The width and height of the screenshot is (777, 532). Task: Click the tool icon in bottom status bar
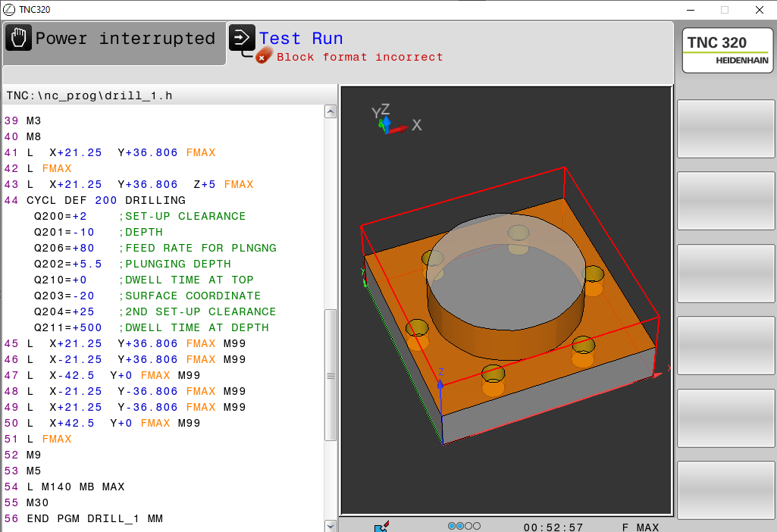click(x=381, y=526)
